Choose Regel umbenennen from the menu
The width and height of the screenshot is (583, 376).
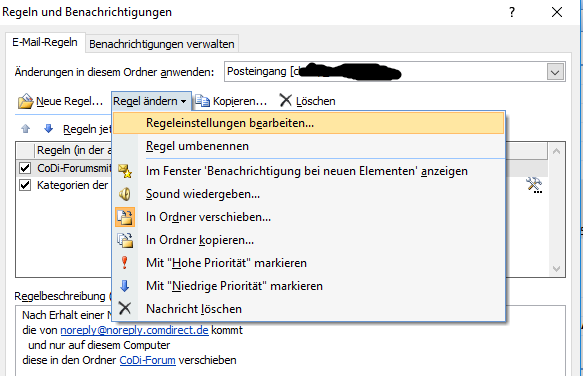tap(308, 146)
